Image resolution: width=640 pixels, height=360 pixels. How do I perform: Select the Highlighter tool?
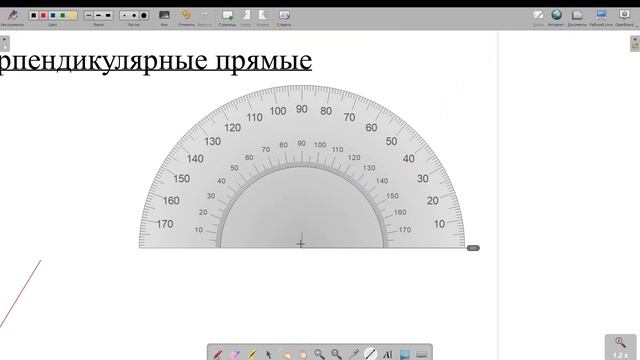click(x=252, y=354)
